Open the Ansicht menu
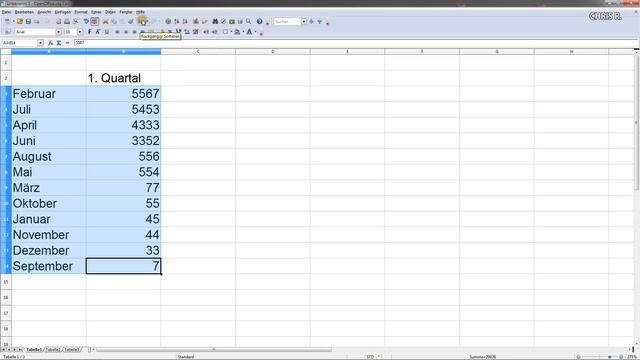Image resolution: width=640 pixels, height=360 pixels. point(44,12)
